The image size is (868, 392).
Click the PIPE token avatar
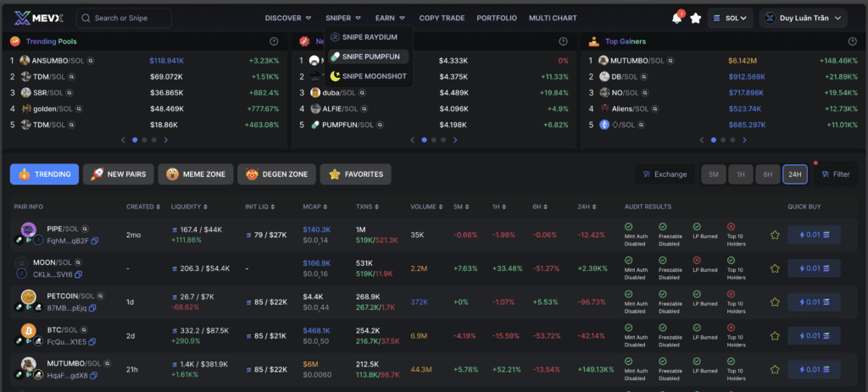point(28,229)
